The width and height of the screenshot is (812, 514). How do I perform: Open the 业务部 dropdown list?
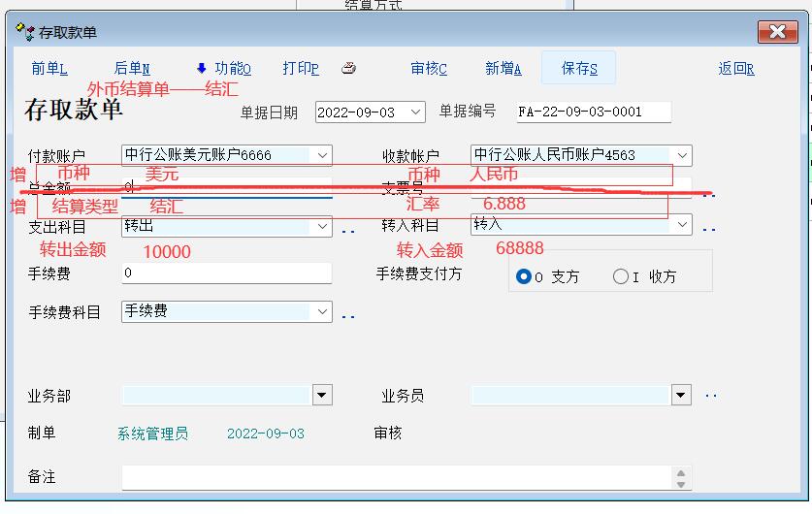pyautogui.click(x=322, y=396)
